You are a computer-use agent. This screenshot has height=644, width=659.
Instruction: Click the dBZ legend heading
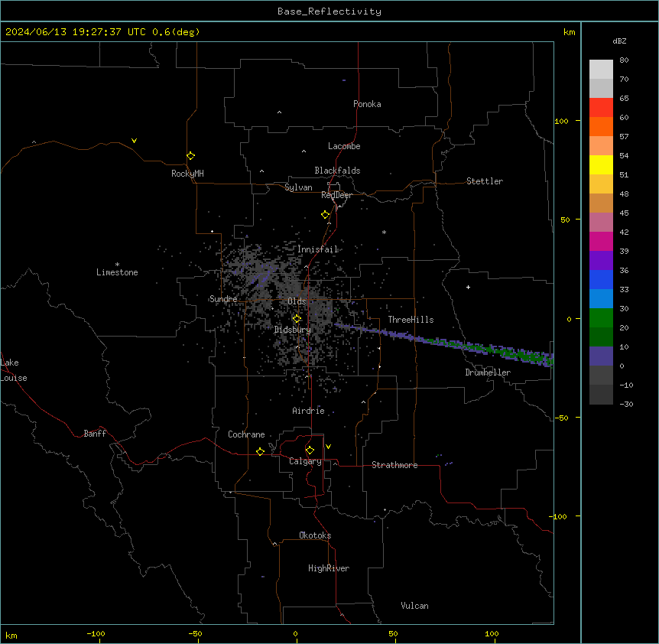tap(619, 41)
